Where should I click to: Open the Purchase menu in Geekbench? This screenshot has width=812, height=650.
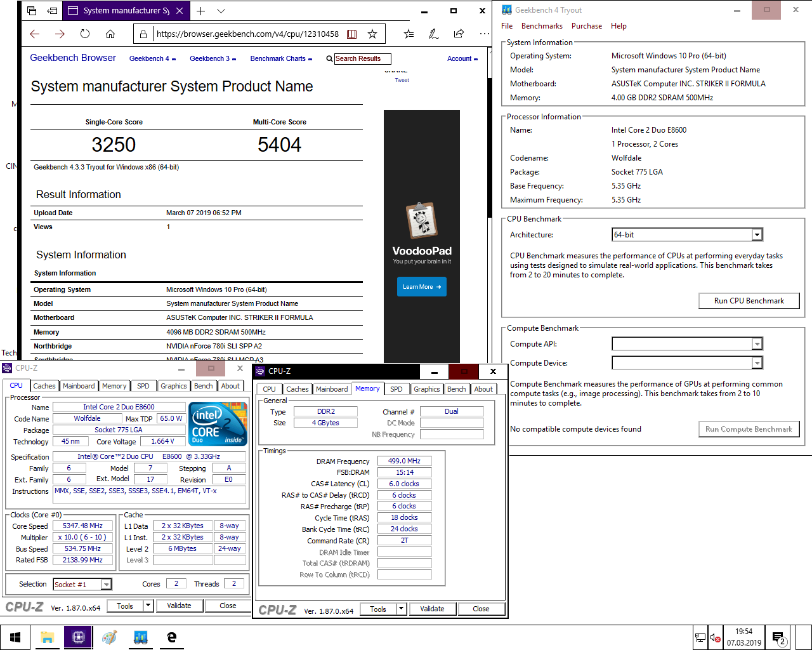tap(587, 26)
